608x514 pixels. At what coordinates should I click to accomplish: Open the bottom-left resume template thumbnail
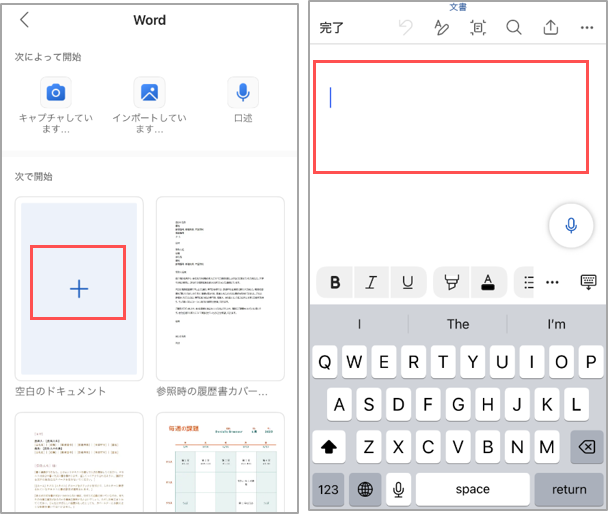click(79, 462)
